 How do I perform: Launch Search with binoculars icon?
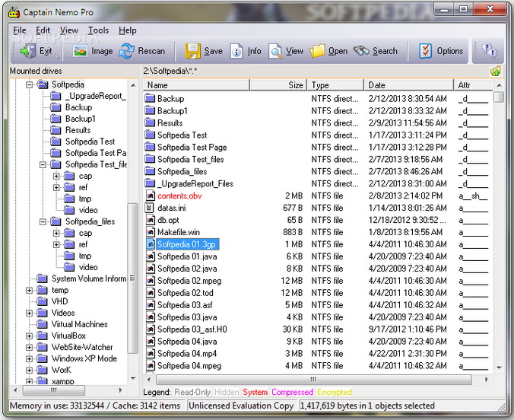click(361, 51)
